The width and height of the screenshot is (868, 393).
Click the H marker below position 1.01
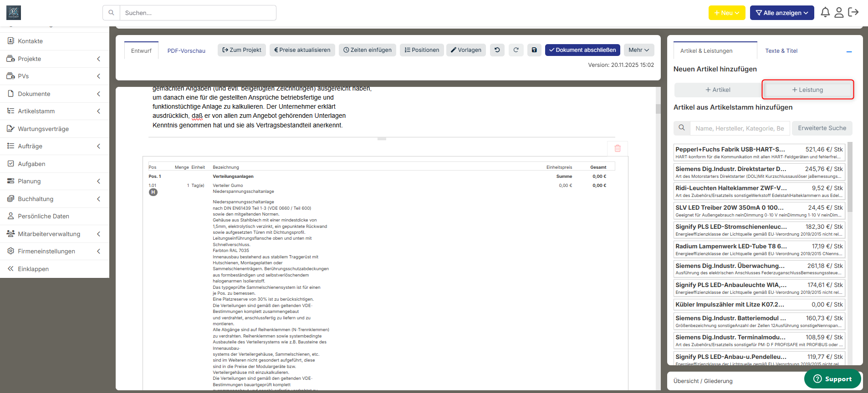(x=153, y=192)
